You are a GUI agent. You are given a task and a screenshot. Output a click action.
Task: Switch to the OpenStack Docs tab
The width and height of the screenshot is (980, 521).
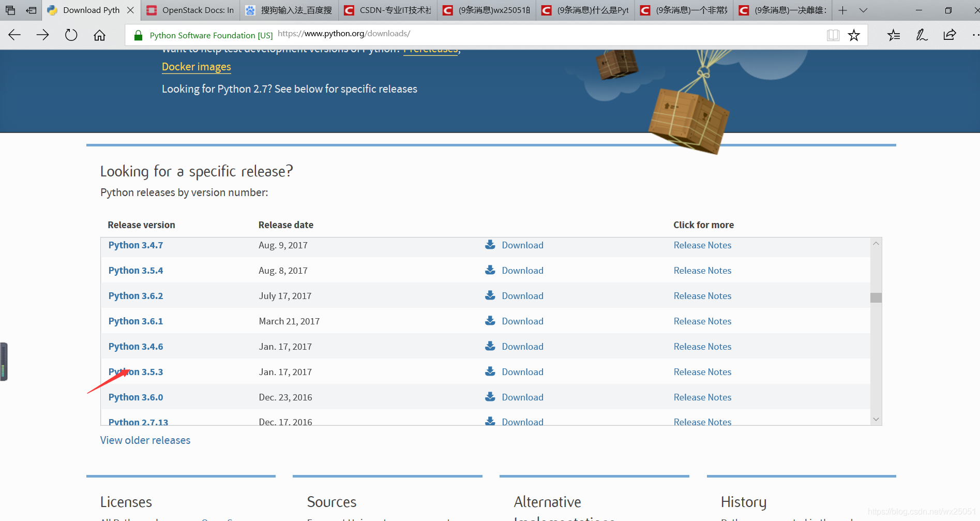click(190, 10)
